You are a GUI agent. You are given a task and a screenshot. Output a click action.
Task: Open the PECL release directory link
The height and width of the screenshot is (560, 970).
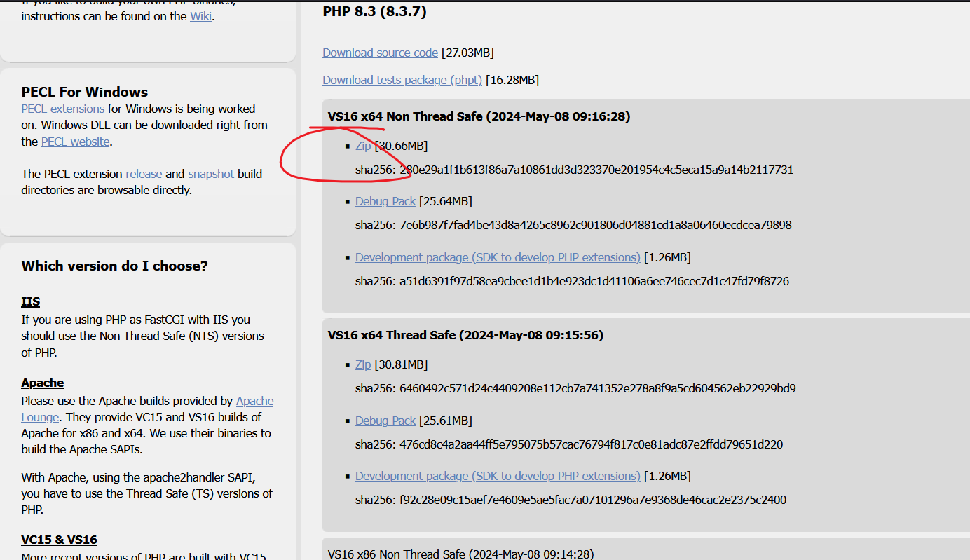[x=144, y=174]
